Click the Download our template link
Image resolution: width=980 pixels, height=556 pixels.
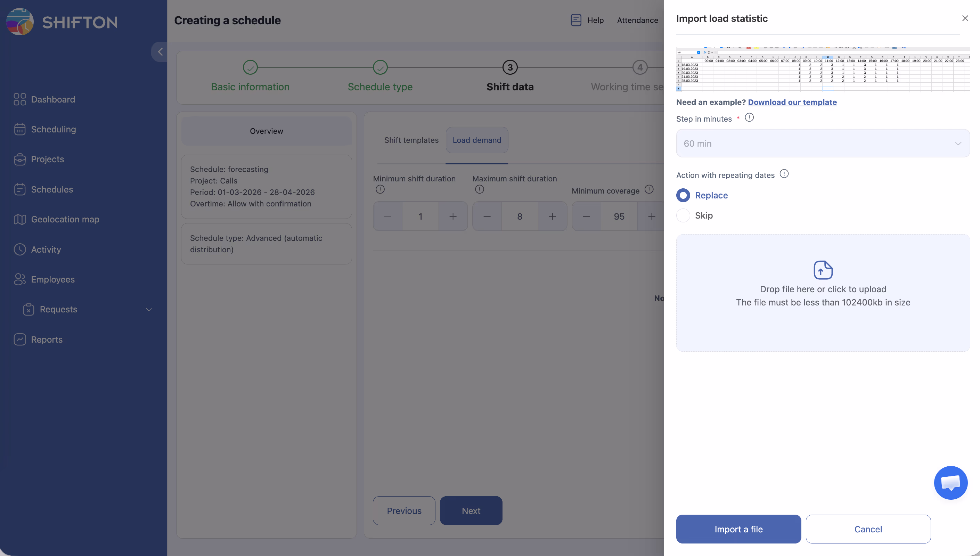pos(792,102)
